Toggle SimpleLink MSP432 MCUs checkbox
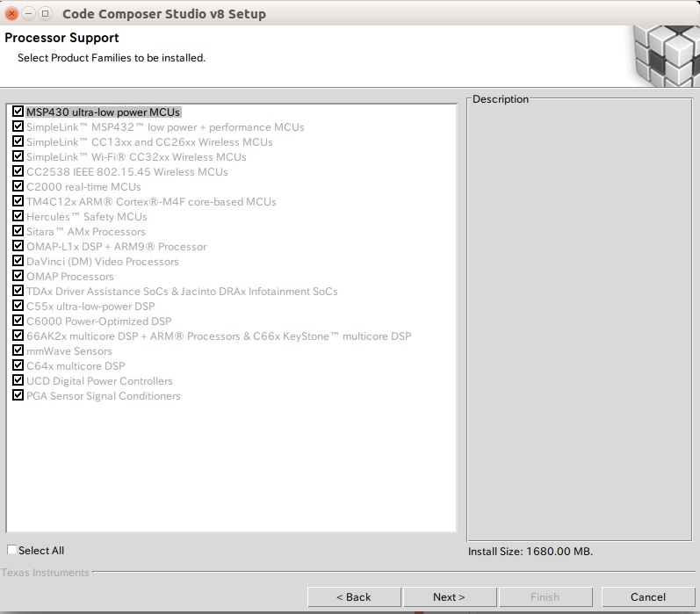This screenshot has height=614, width=700. click(x=18, y=126)
